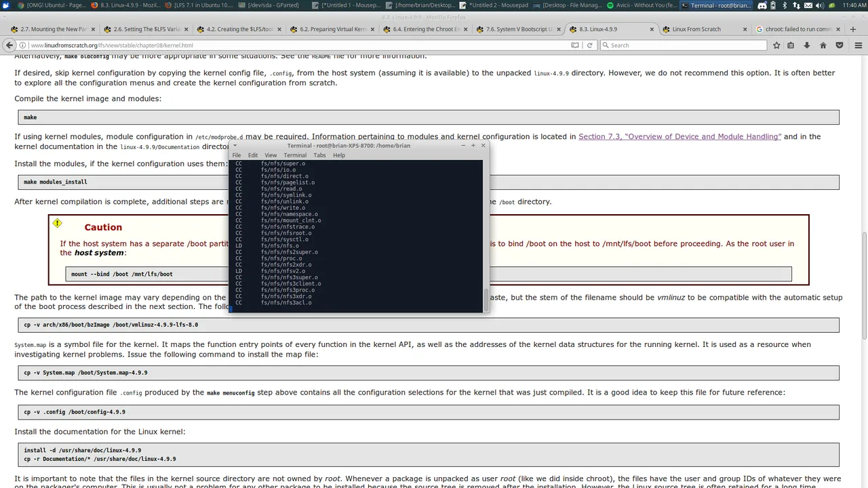
Task: Click the Firefox page vertical scrollbar thumb
Action: (864, 285)
